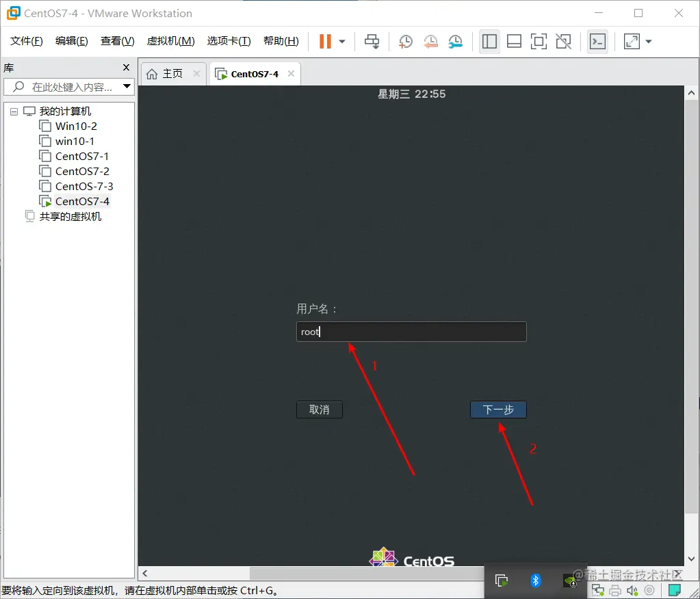700x599 pixels.
Task: Open the 虚拟机(M) menu
Action: point(170,41)
